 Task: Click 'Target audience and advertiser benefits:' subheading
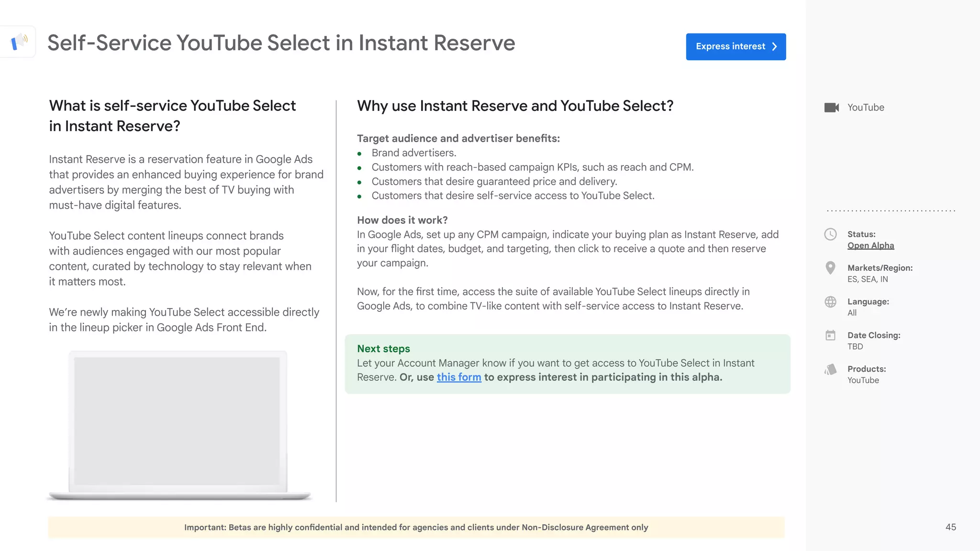click(x=458, y=139)
